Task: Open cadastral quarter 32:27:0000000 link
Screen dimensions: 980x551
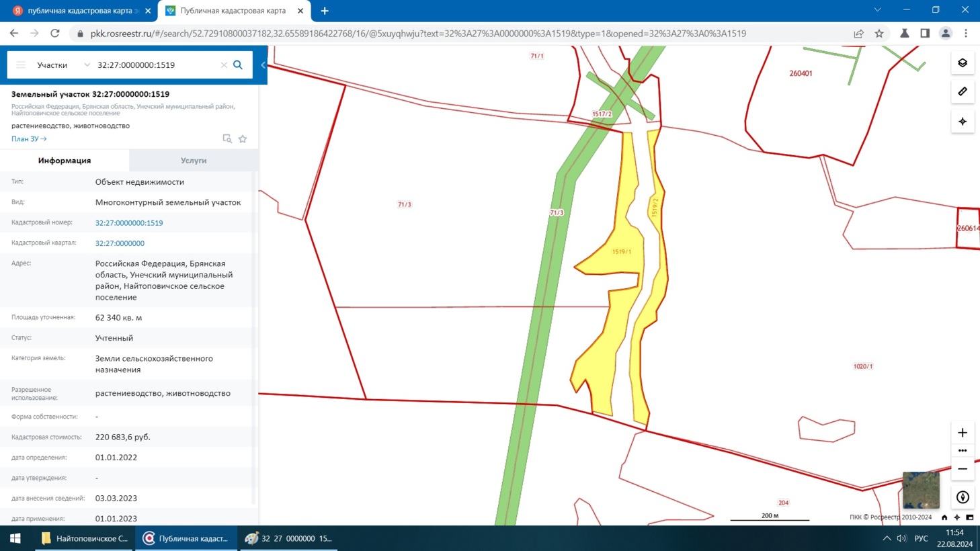Action: [x=120, y=243]
